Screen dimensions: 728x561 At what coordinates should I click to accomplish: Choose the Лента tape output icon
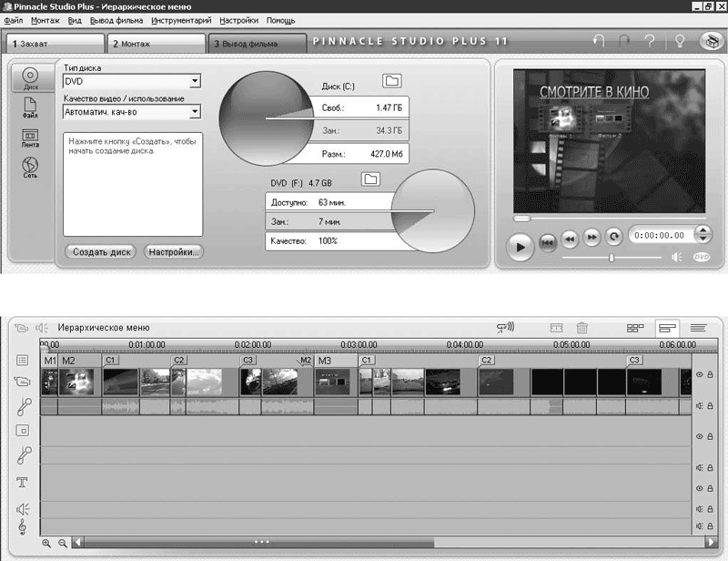tap(30, 138)
